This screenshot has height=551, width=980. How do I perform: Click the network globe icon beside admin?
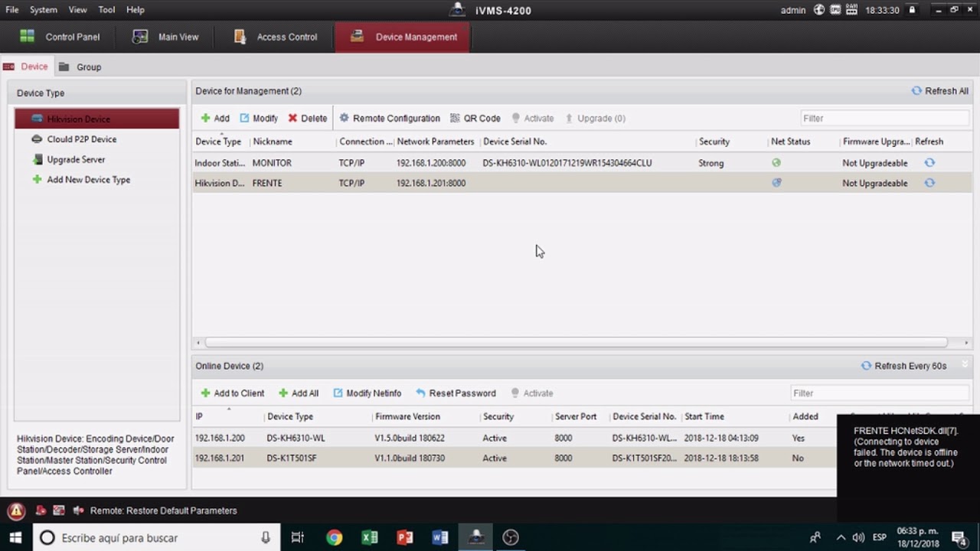(x=819, y=10)
